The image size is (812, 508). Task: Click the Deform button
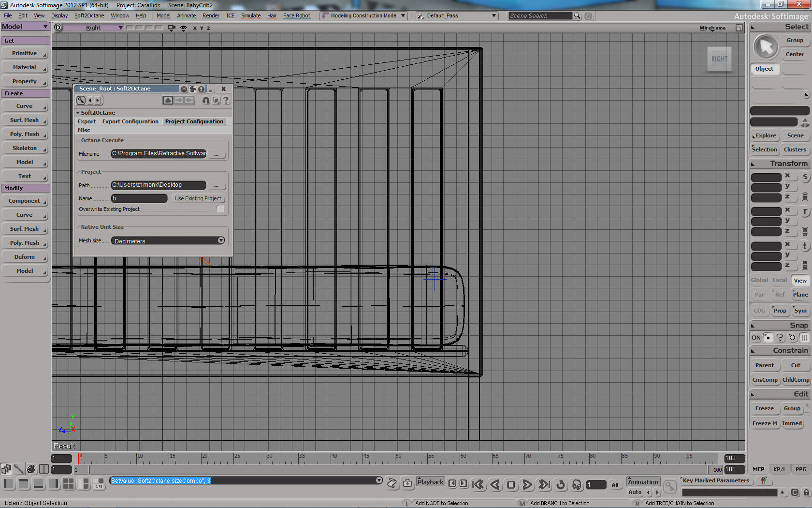point(25,257)
